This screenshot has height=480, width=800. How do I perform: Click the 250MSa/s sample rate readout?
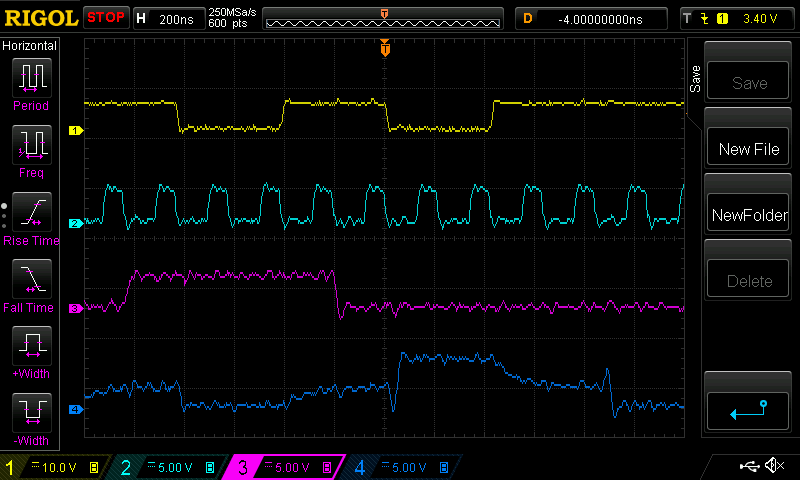[232, 12]
